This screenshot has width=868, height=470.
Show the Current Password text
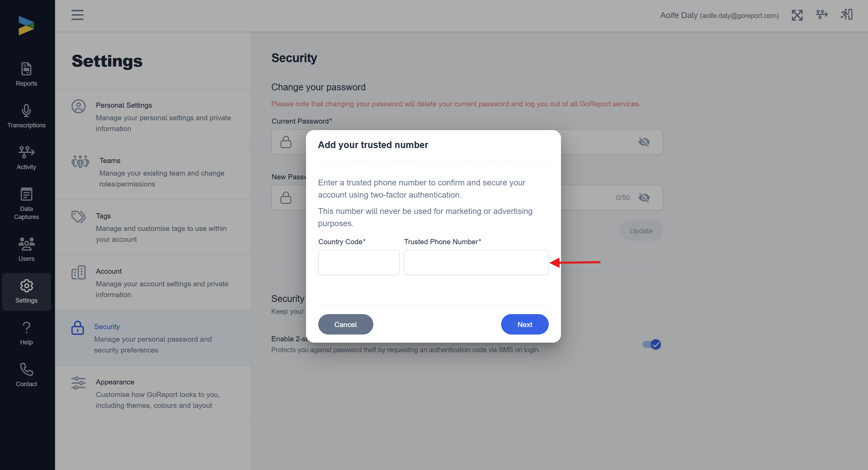pos(644,142)
